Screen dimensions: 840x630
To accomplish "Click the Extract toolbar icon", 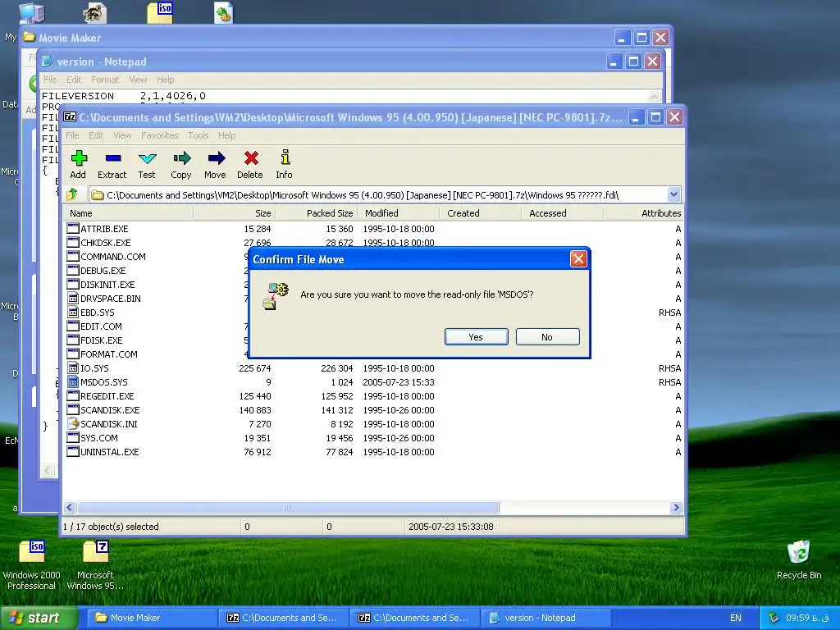I will coord(112,158).
